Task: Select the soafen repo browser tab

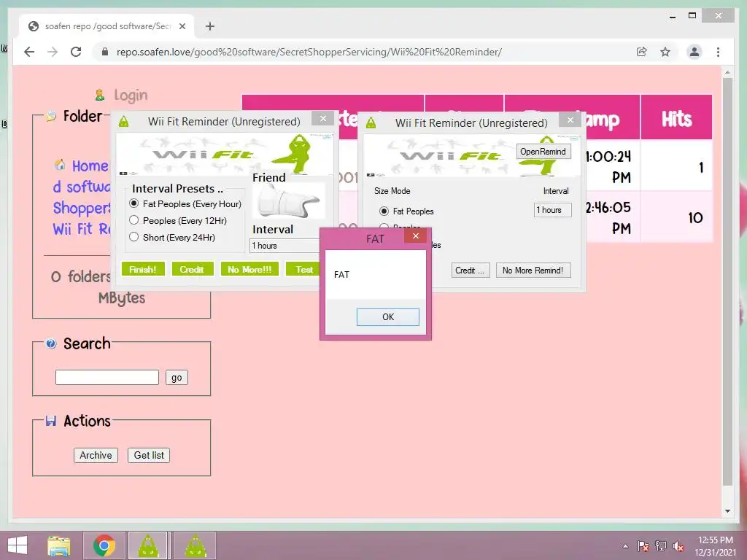Action: point(107,26)
